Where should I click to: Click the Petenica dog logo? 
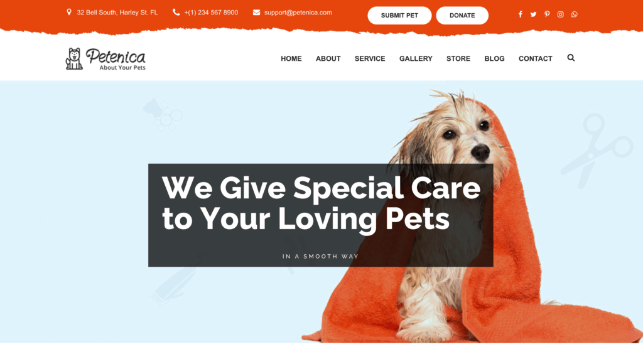tap(105, 58)
